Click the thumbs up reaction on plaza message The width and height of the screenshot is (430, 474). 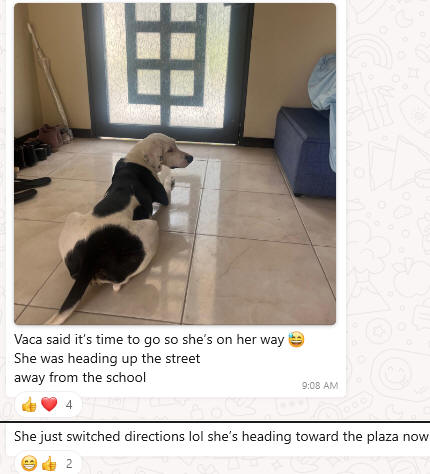tap(49, 463)
